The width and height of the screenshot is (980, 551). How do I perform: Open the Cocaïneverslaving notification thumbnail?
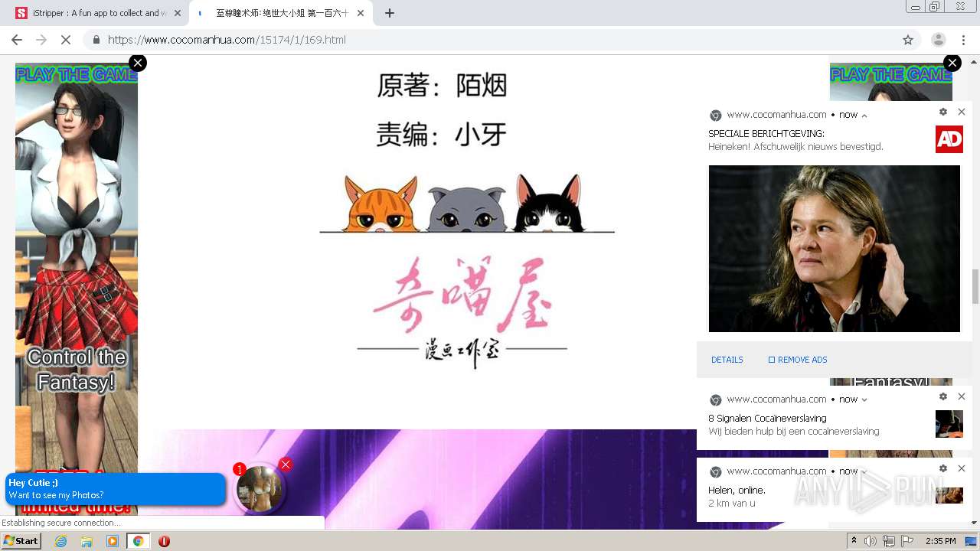pos(949,424)
